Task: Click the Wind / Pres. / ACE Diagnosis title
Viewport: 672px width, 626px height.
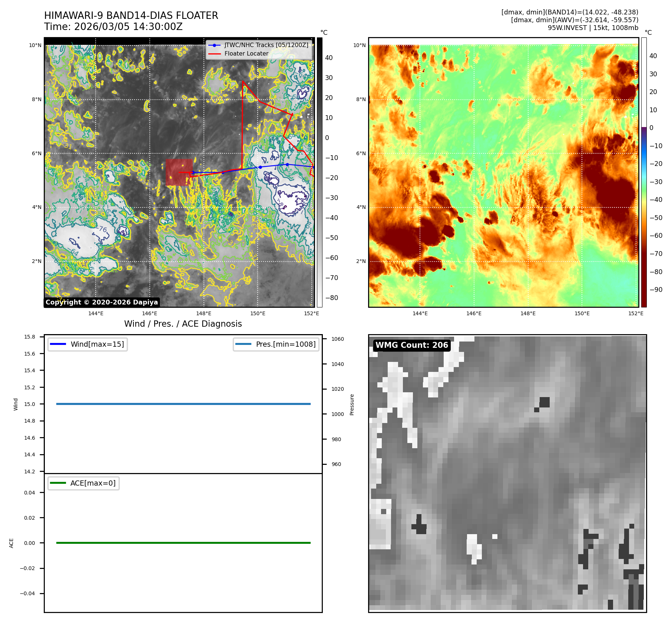Action: coord(183,324)
